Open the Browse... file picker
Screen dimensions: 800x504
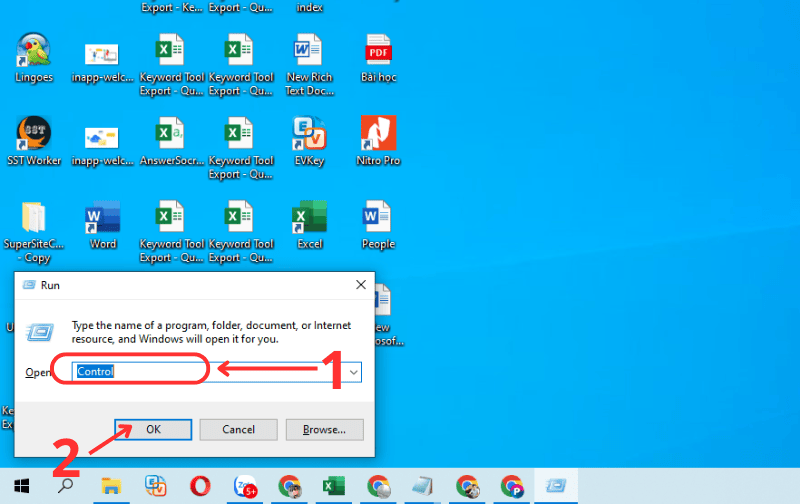coord(324,429)
